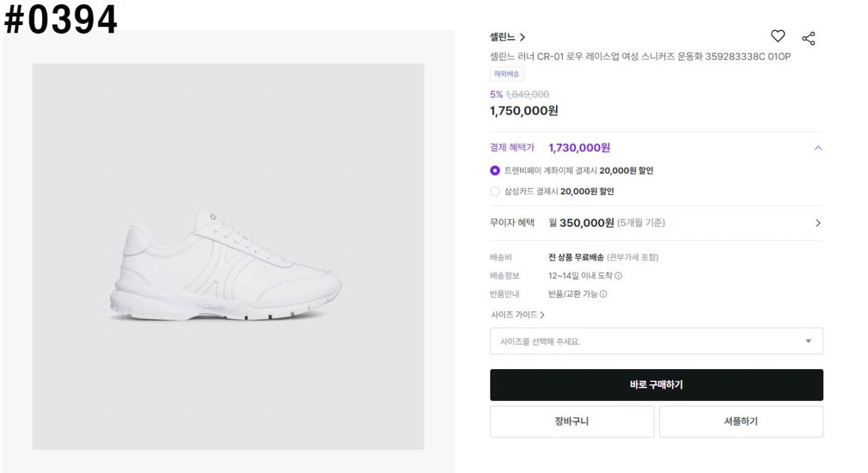868x473 pixels.
Task: Select 삼성카드 결제시 discount option
Action: pyautogui.click(x=495, y=191)
